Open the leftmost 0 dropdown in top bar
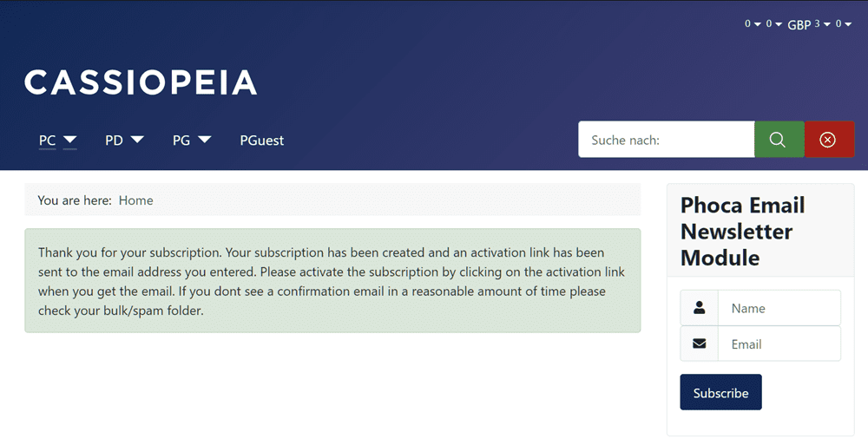Screen dimensions: 868x445 coord(752,24)
